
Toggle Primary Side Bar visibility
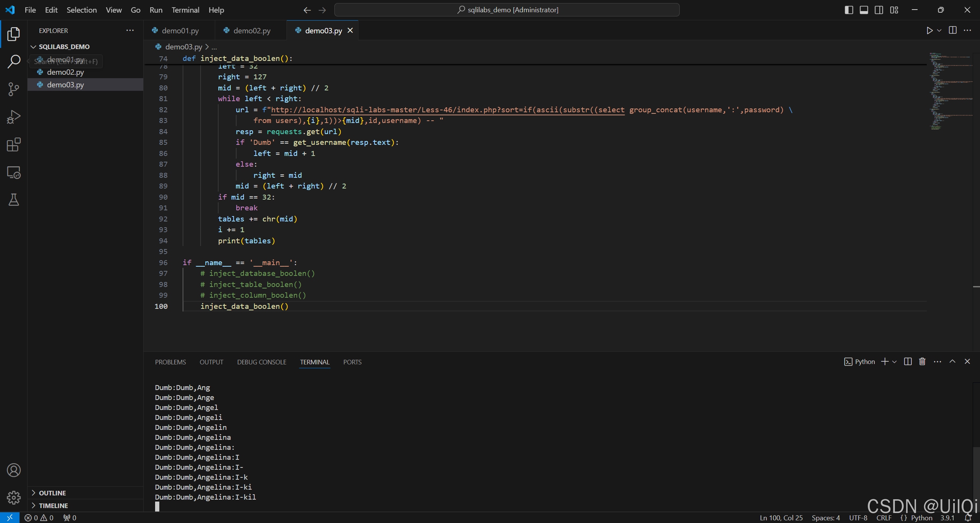pos(849,10)
